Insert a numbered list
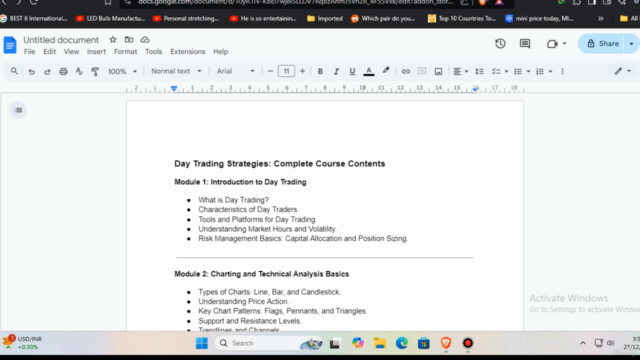This screenshot has height=360, width=640. tap(540, 71)
